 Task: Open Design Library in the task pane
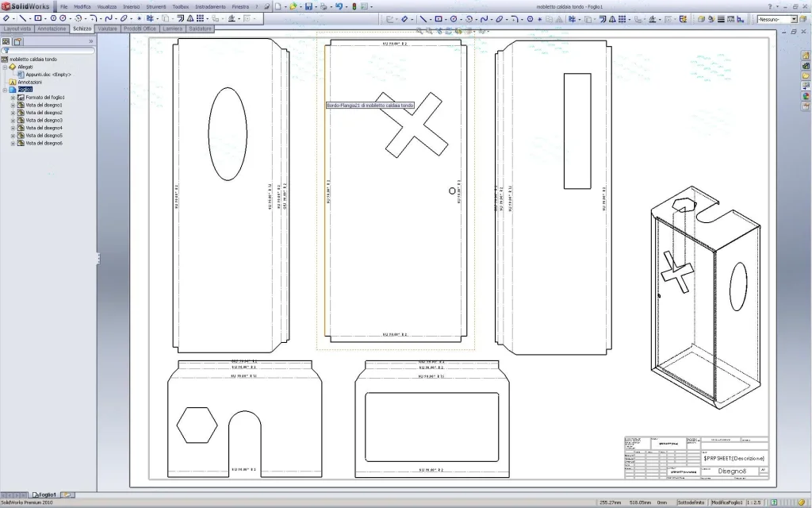tap(806, 66)
